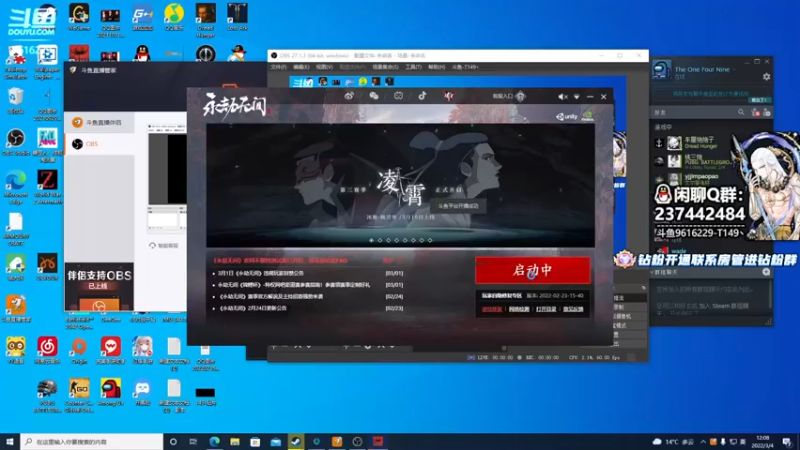The image size is (800, 450).
Task: Click the customer service entry icon in the launcher
Action: coord(520,96)
